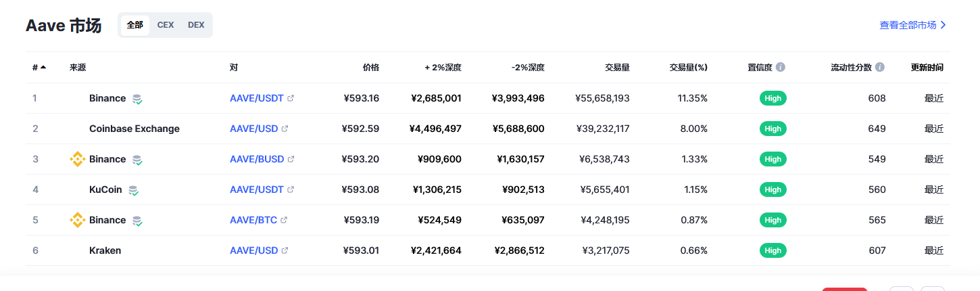Viewport: 980px width, 291px height.
Task: Click Binance logo in AAVE/BTC row
Action: tap(78, 220)
